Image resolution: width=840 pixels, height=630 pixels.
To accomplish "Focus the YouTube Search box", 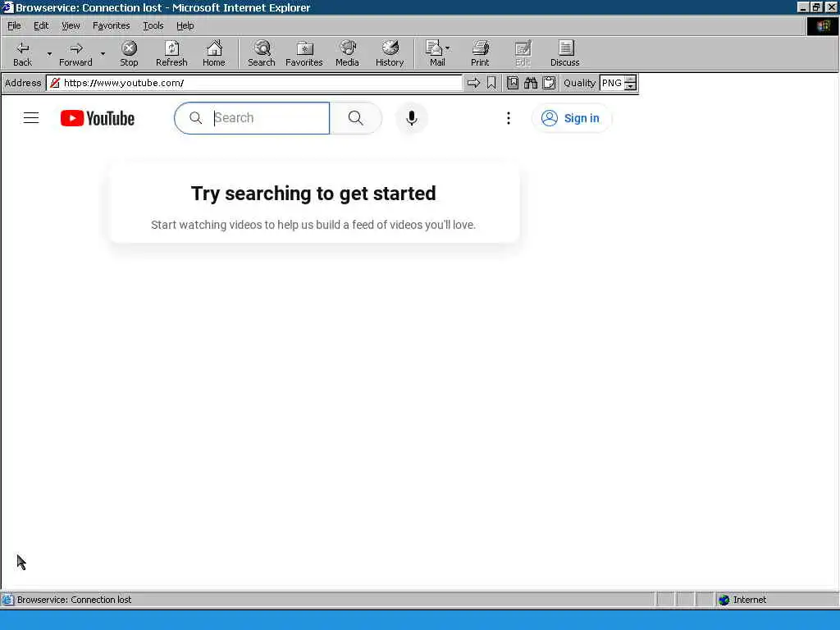I will click(x=252, y=118).
